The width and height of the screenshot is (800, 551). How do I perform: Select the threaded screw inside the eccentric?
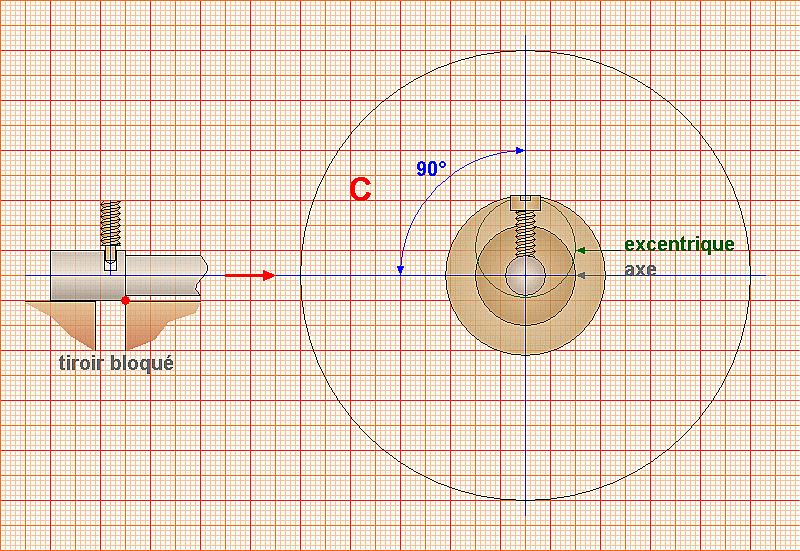[526, 235]
